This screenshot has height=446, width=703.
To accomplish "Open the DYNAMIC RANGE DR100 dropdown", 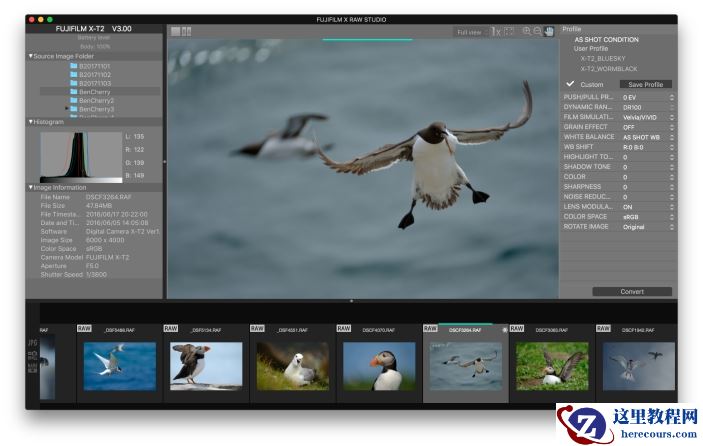I will 647,107.
